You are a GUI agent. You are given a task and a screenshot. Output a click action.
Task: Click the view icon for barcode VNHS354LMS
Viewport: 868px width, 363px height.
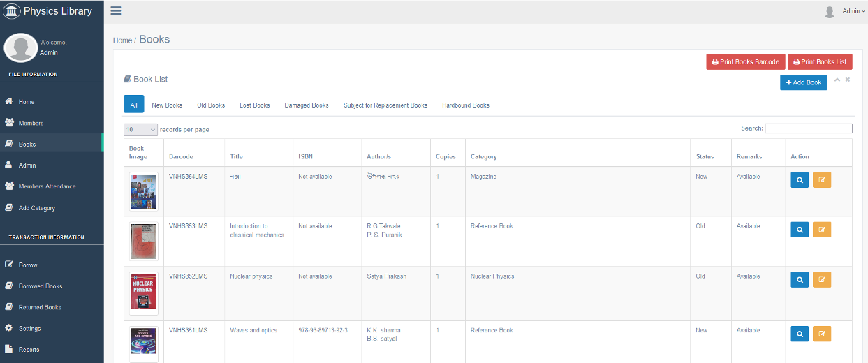pyautogui.click(x=800, y=180)
